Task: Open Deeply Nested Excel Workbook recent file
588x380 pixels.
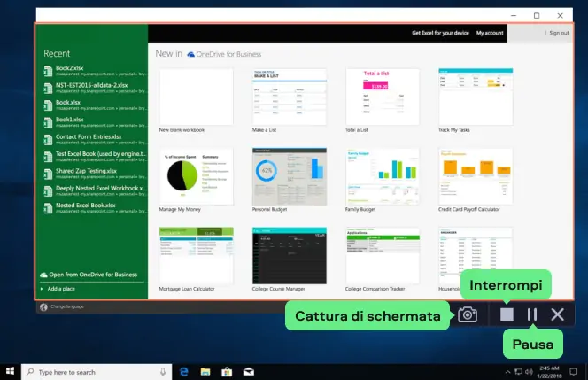Action: pyautogui.click(x=95, y=190)
